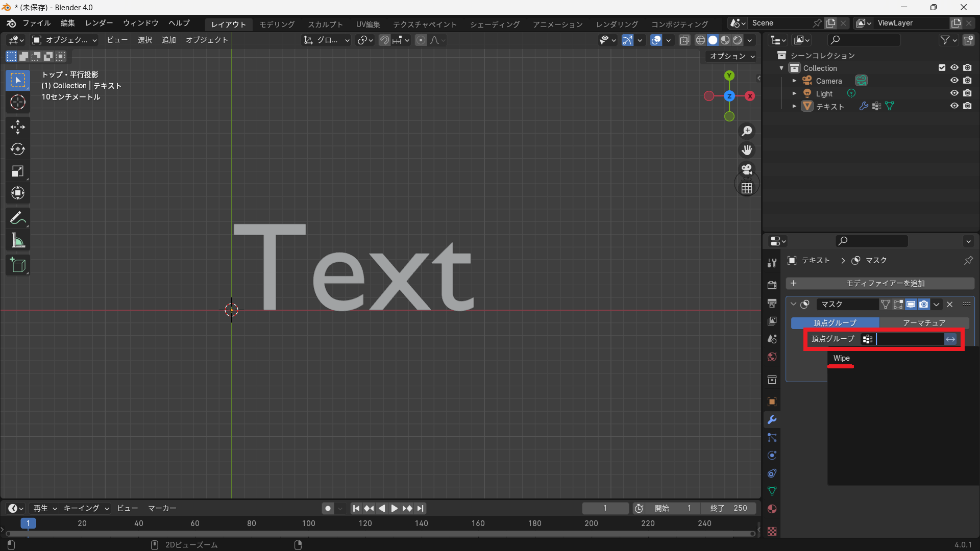Click the camera view icon in the viewport
This screenshot has height=551, width=980.
747,169
